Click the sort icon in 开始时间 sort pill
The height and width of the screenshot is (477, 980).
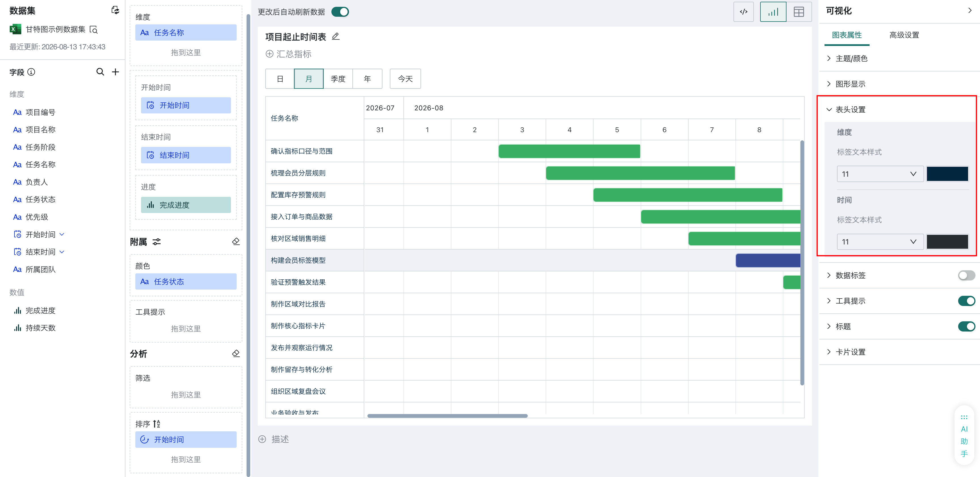145,439
